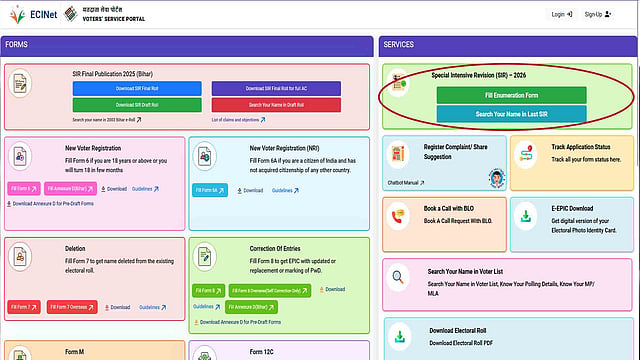The width and height of the screenshot is (640, 360).
Task: Click the Fill Form 7 button
Action: [x=24, y=307]
